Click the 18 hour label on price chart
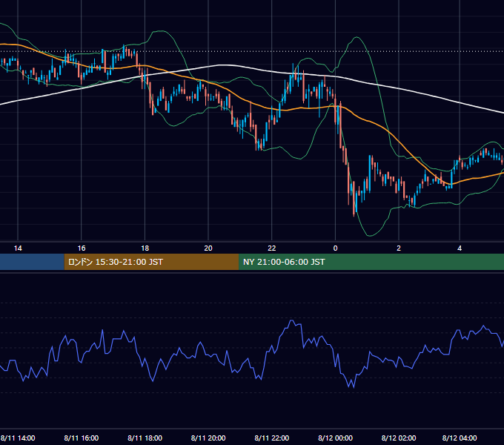Image resolution: width=504 pixels, height=445 pixels. tap(145, 248)
